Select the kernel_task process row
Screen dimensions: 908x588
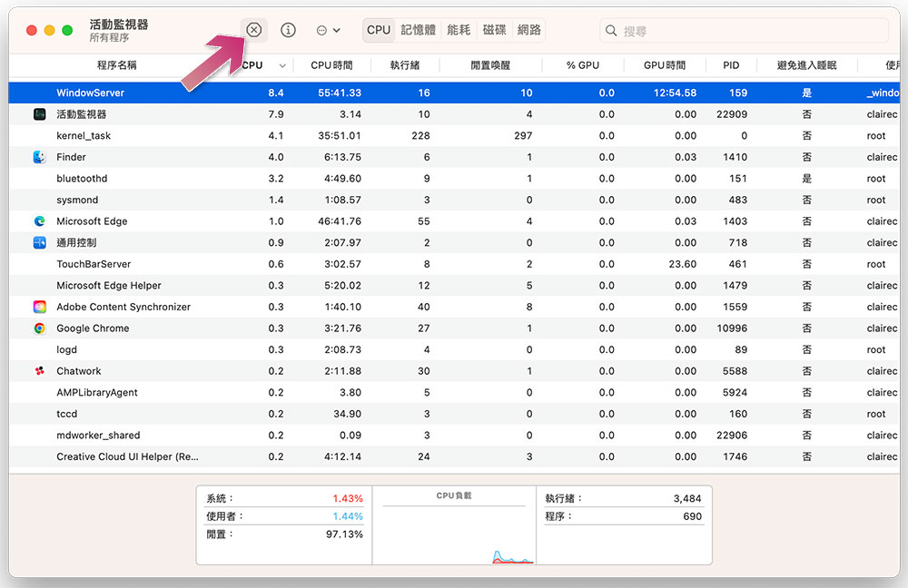[x=454, y=135]
